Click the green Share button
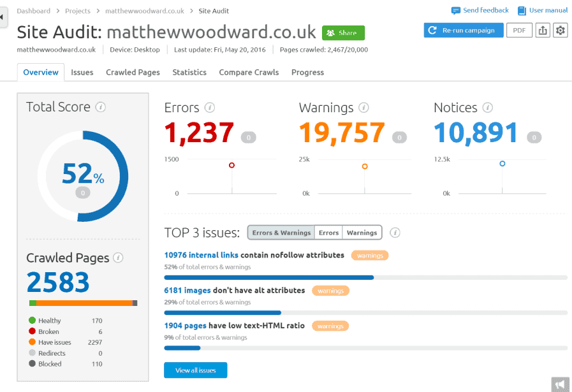Image resolution: width=572 pixels, height=392 pixels. 343,33
